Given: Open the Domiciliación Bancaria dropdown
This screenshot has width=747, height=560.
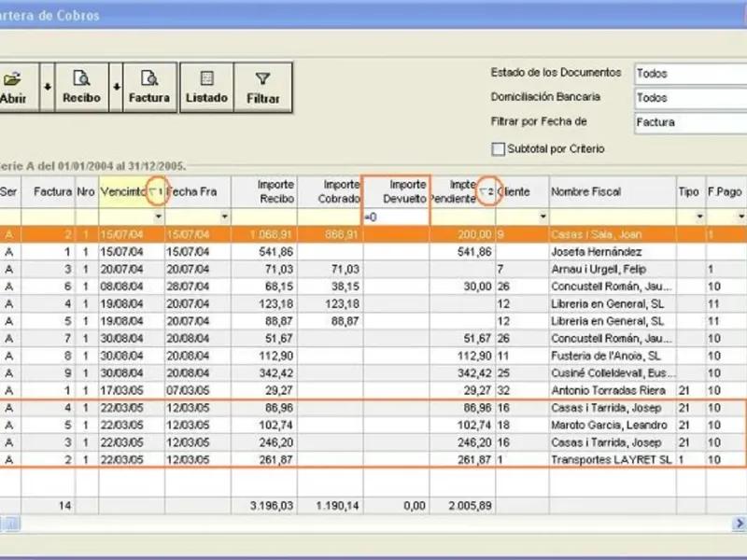Looking at the screenshot, I should point(689,98).
